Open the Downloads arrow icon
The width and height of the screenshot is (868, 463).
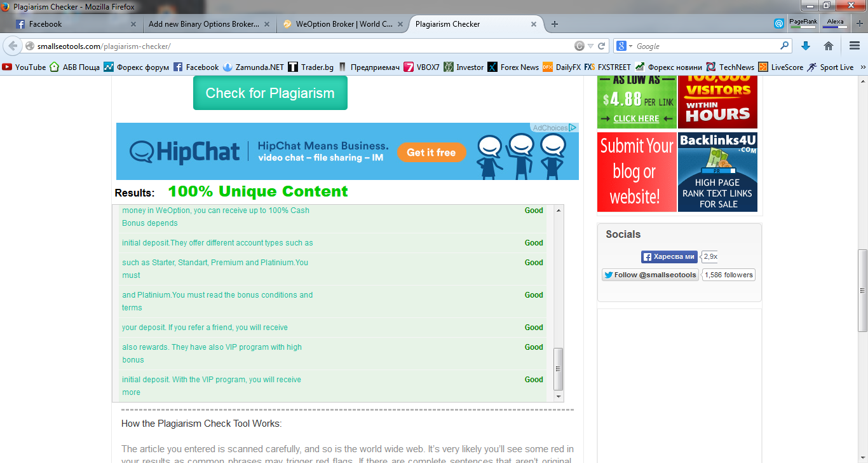806,46
